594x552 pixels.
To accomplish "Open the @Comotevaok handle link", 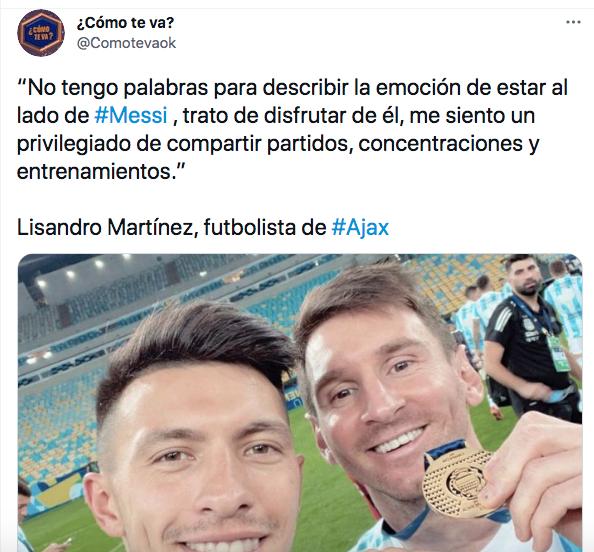I will tap(126, 43).
